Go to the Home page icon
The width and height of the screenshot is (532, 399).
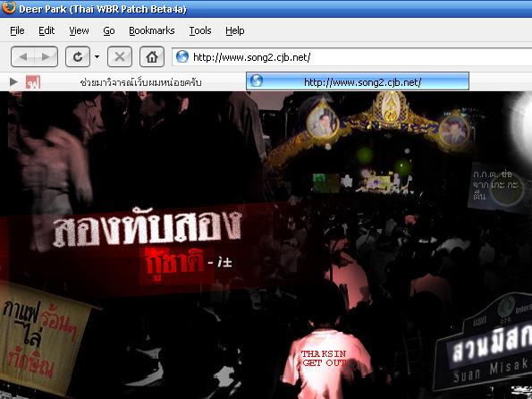tap(152, 56)
